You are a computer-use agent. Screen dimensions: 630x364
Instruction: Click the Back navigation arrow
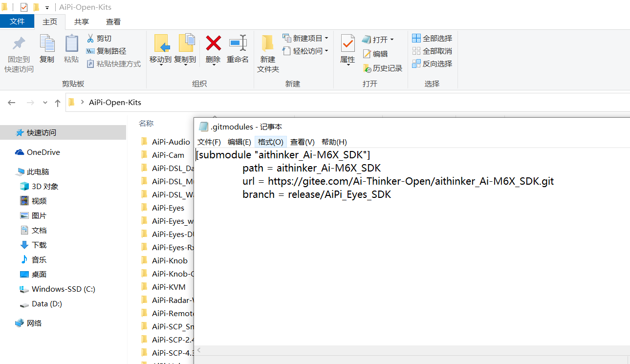[x=12, y=103]
